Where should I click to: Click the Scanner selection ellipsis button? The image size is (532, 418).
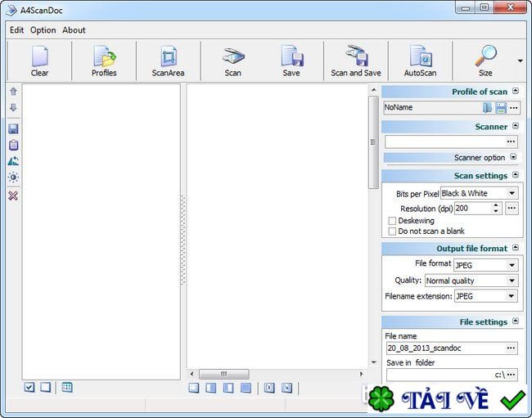click(x=512, y=142)
